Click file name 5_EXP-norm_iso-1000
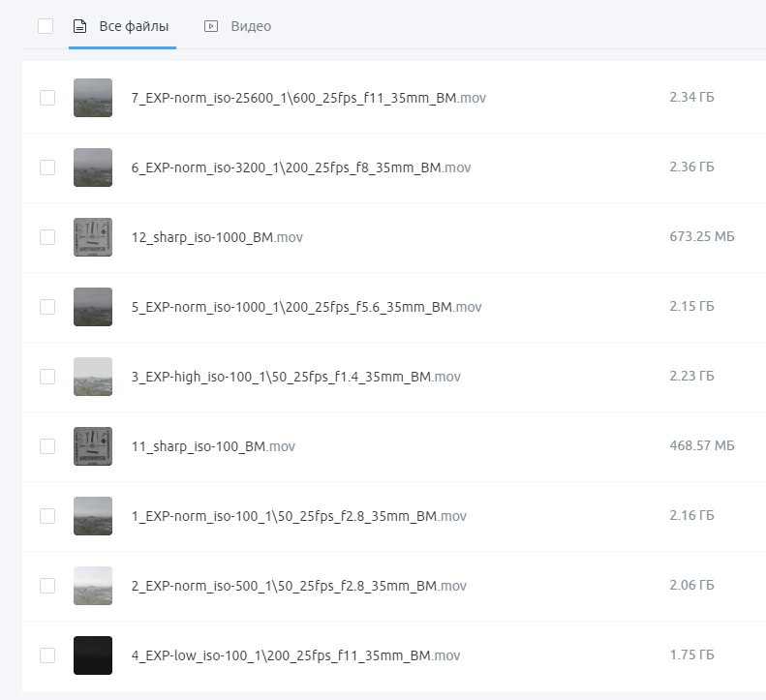 306,307
